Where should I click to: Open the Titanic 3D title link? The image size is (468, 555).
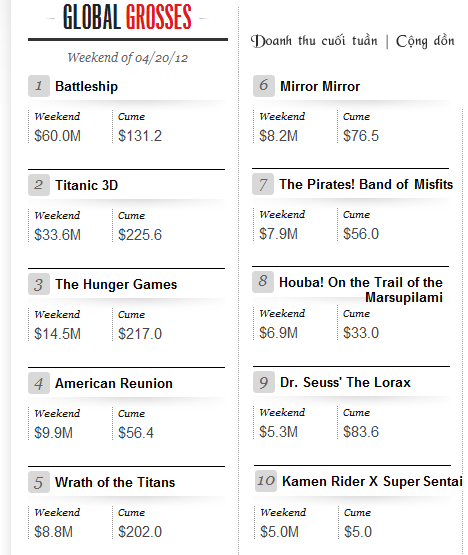[86, 185]
